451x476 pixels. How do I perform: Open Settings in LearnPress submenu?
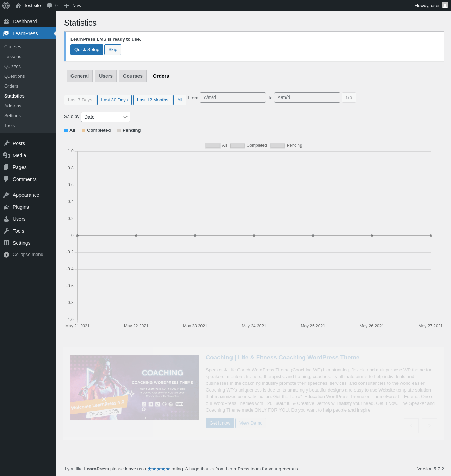pos(12,116)
